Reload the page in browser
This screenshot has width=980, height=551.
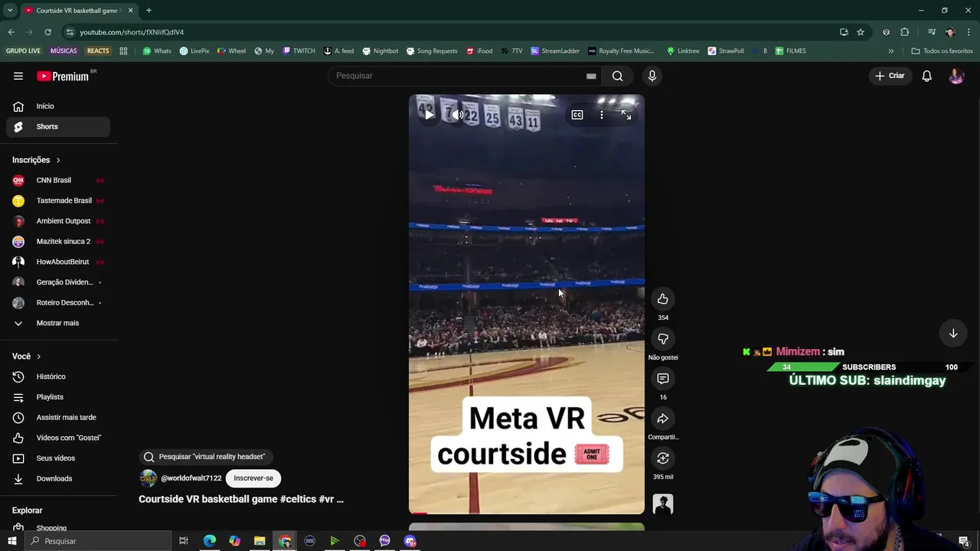47,32
